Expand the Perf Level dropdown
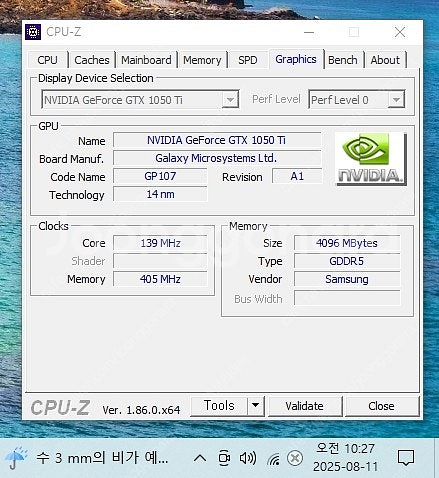The height and width of the screenshot is (478, 439). (396, 99)
